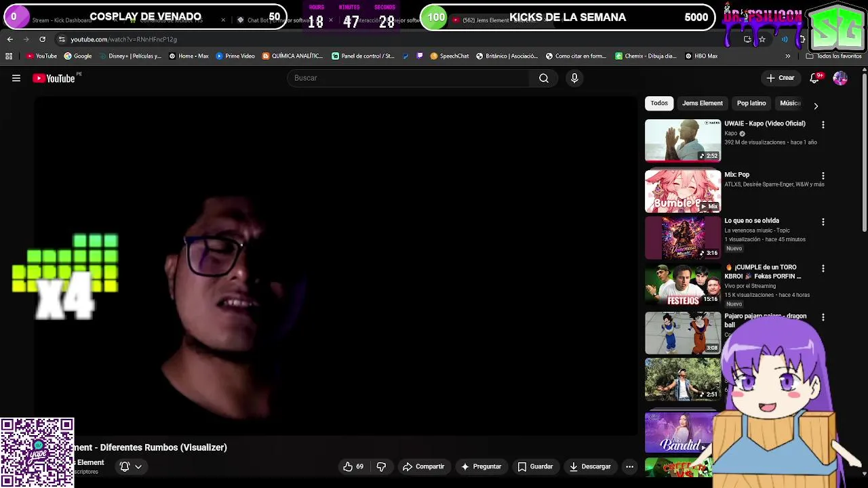868x488 pixels.
Task: Bookmark this page with star icon
Action: click(x=762, y=39)
